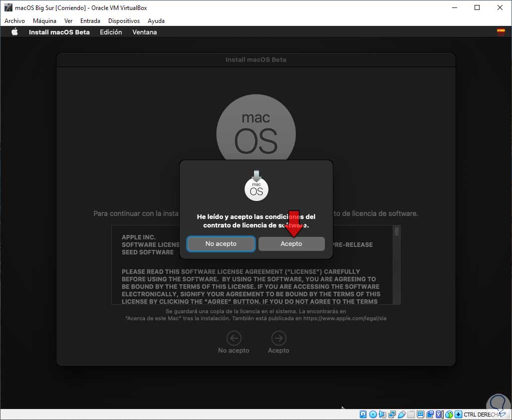
Task: Click the license text scrollbar thumb
Action: tap(397, 231)
